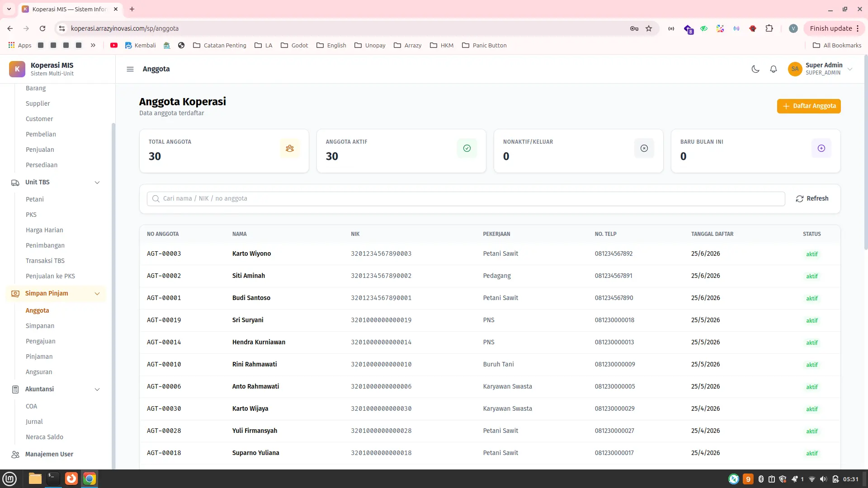Open the Pinjaman menu item
This screenshot has height=488, width=868.
39,357
